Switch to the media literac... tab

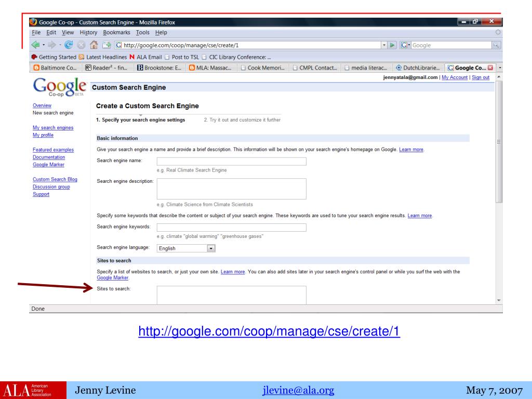click(x=367, y=68)
